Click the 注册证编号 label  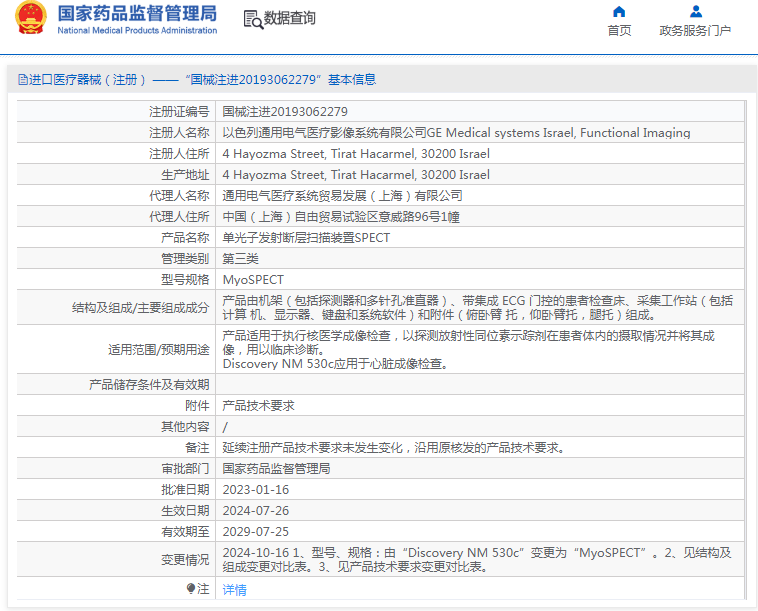[x=179, y=112]
